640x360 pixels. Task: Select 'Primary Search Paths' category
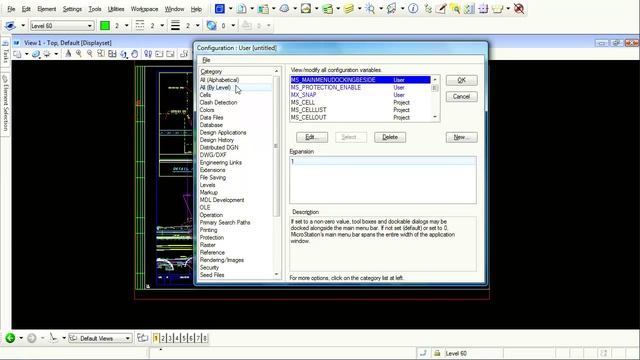[225, 222]
